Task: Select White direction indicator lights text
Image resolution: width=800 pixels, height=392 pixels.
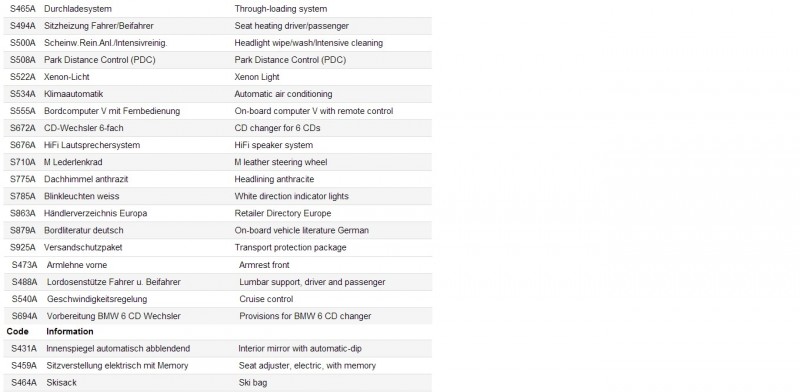Action: (x=291, y=196)
